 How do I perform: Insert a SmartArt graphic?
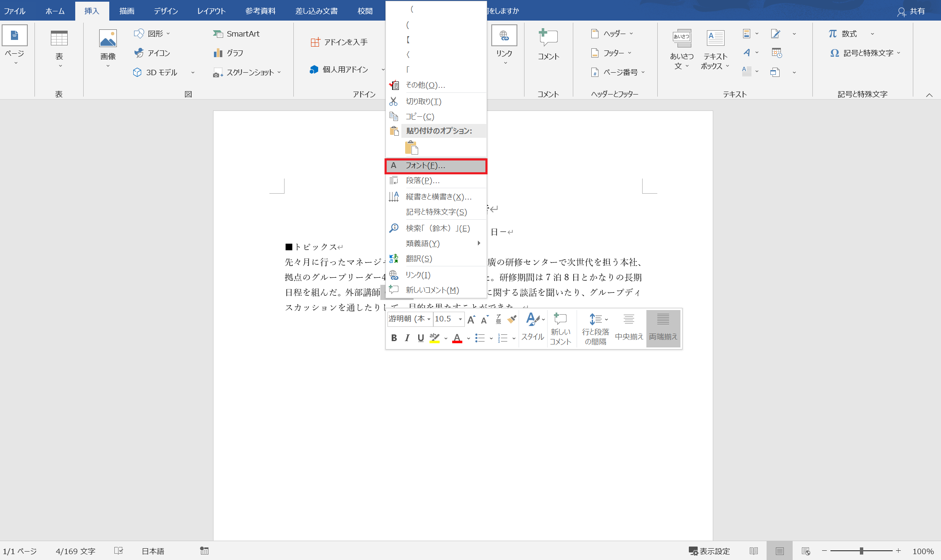click(x=236, y=34)
